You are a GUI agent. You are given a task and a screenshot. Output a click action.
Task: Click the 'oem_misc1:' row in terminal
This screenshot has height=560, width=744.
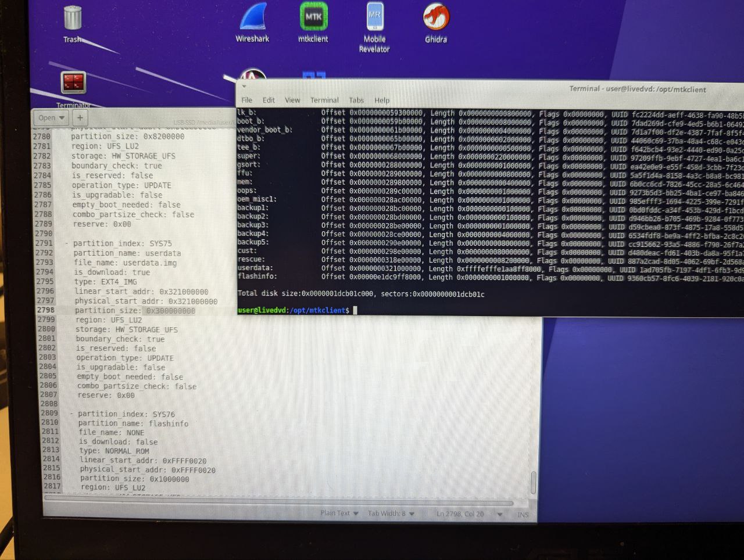[x=490, y=199]
